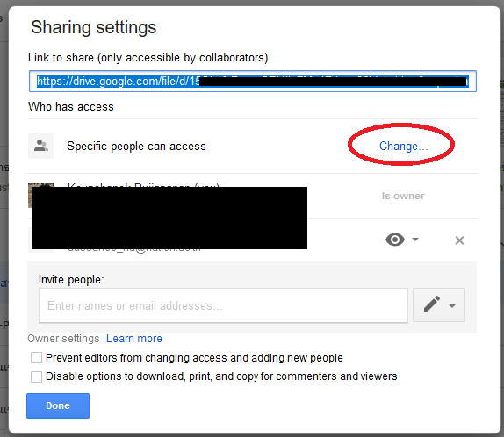Click the Change... link for access

(x=403, y=147)
